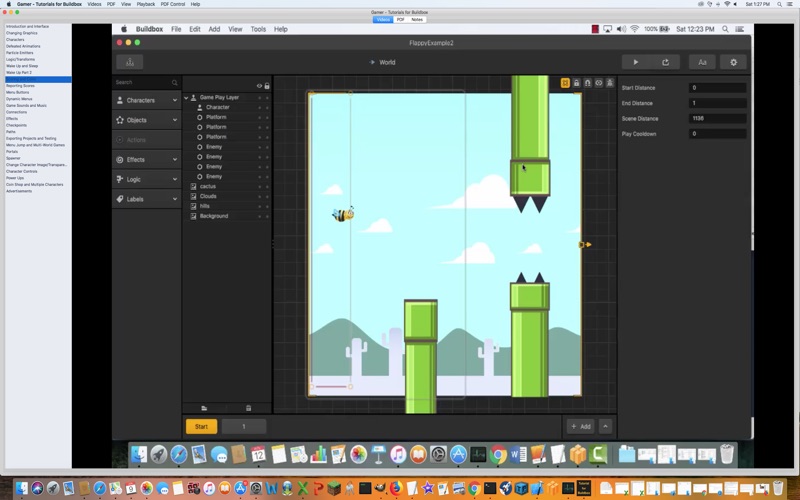Click the trash icon below outliner

point(248,408)
